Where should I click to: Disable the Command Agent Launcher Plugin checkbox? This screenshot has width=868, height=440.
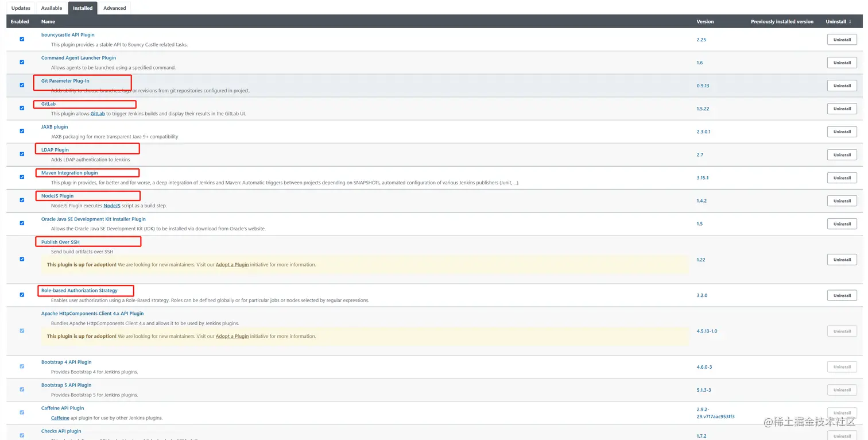coord(22,62)
